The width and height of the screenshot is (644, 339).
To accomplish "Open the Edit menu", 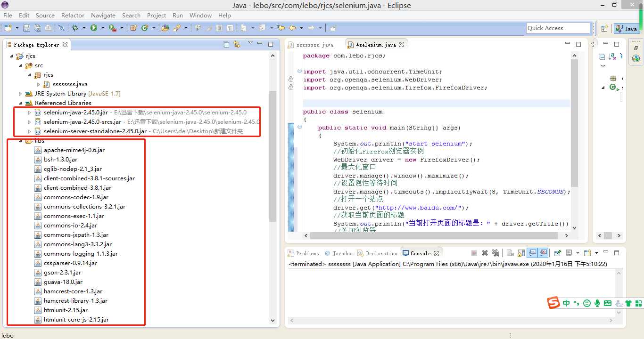I will pos(24,16).
